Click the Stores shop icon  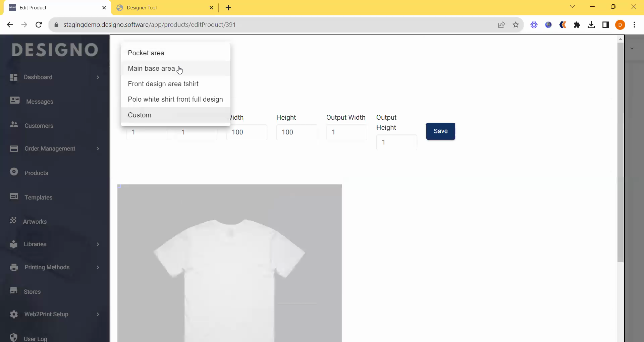[14, 290]
